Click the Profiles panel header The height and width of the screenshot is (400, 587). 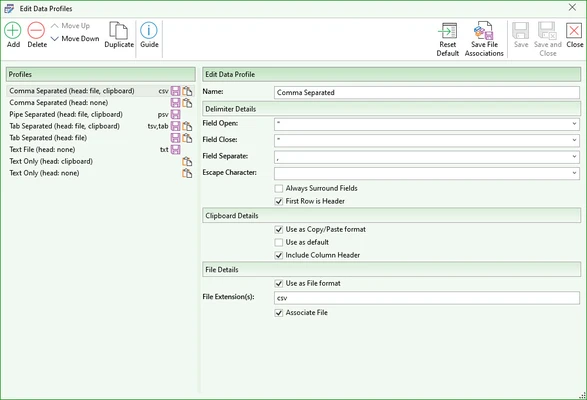[x=100, y=74]
